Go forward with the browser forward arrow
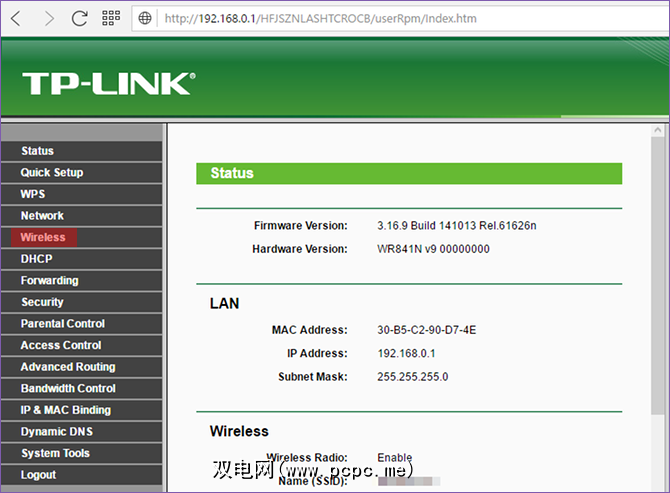Viewport: 670px width, 493px height. coord(49,18)
